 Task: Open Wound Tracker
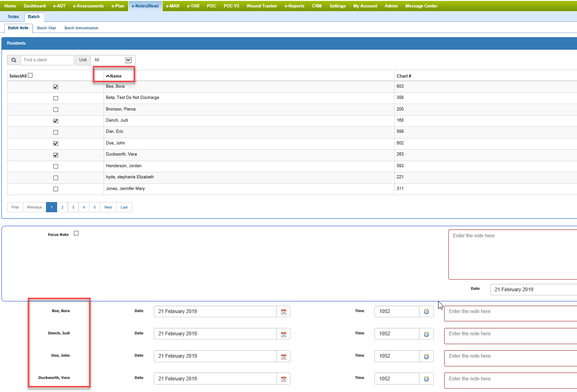click(262, 6)
